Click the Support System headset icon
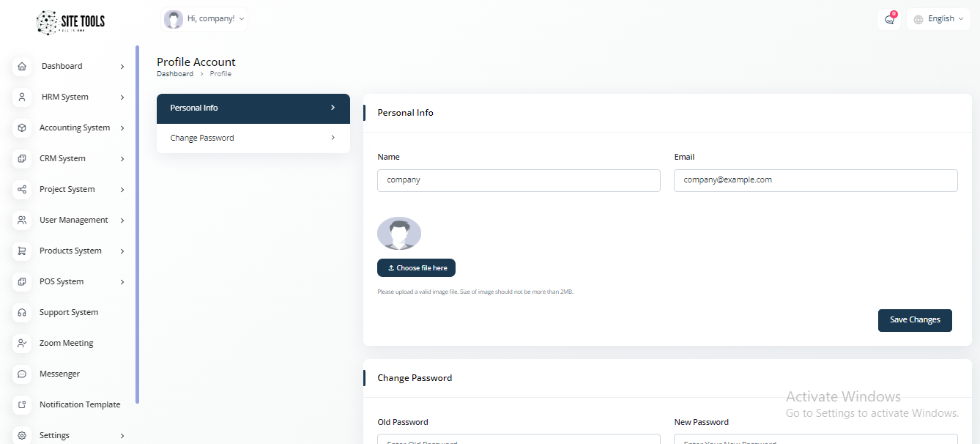 pyautogui.click(x=22, y=313)
